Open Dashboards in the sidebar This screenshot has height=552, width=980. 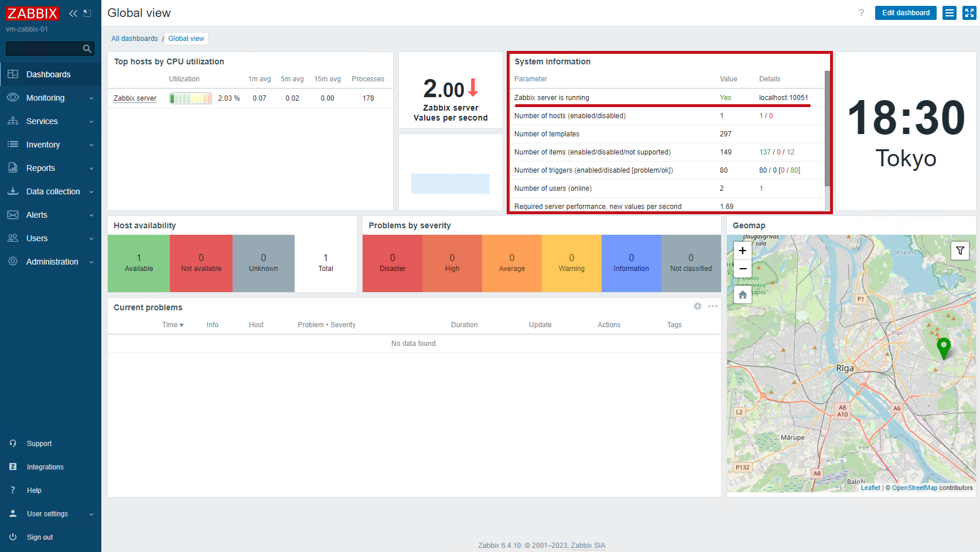point(50,74)
